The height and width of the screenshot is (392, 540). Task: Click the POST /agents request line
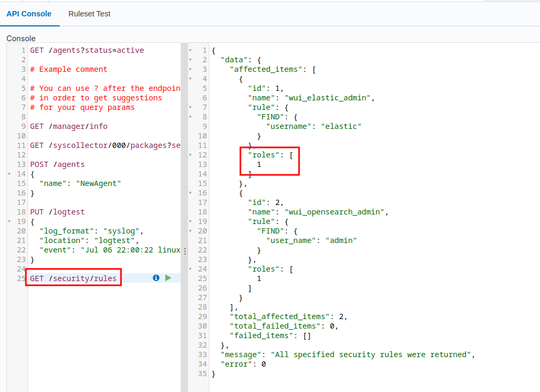(x=59, y=164)
